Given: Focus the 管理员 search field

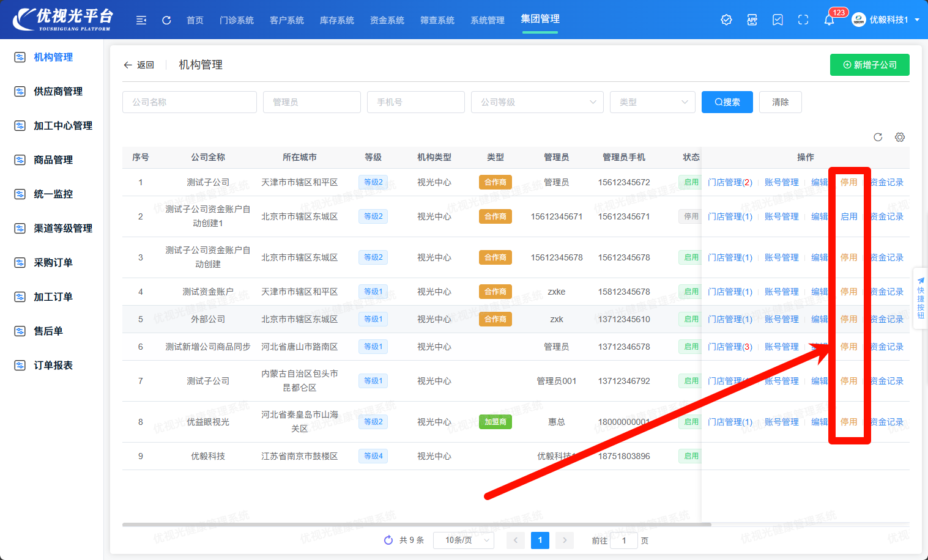Looking at the screenshot, I should coord(312,102).
